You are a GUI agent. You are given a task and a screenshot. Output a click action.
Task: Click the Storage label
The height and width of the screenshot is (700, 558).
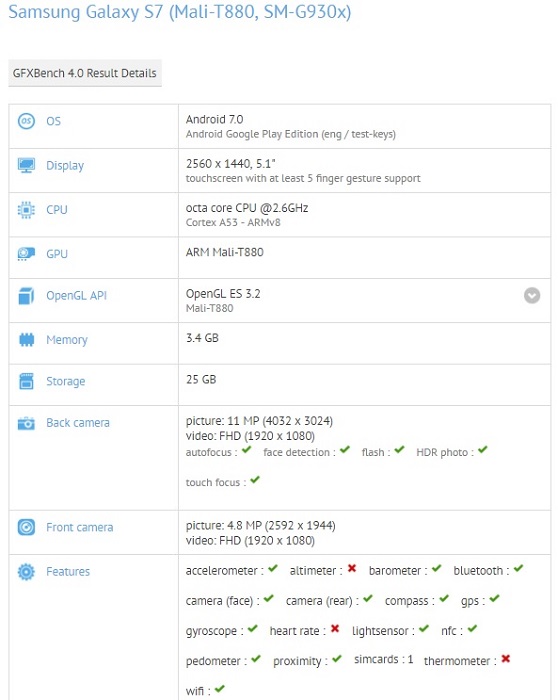66,381
